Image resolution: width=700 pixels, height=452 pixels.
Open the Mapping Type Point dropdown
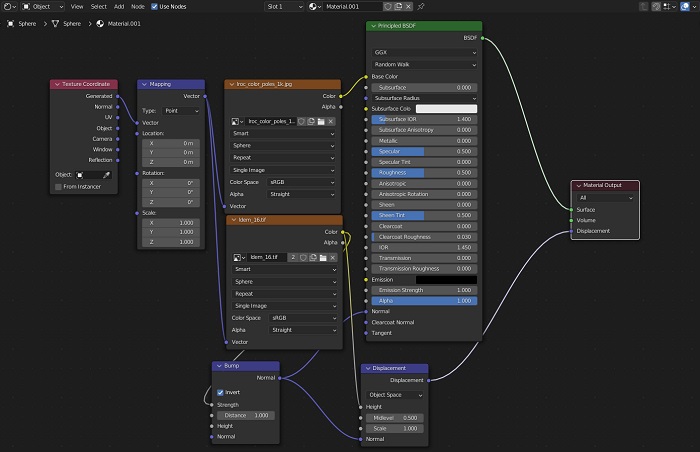click(x=180, y=110)
